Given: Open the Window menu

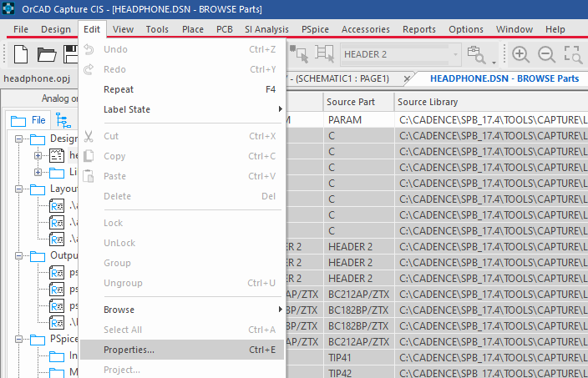Looking at the screenshot, I should coord(514,29).
